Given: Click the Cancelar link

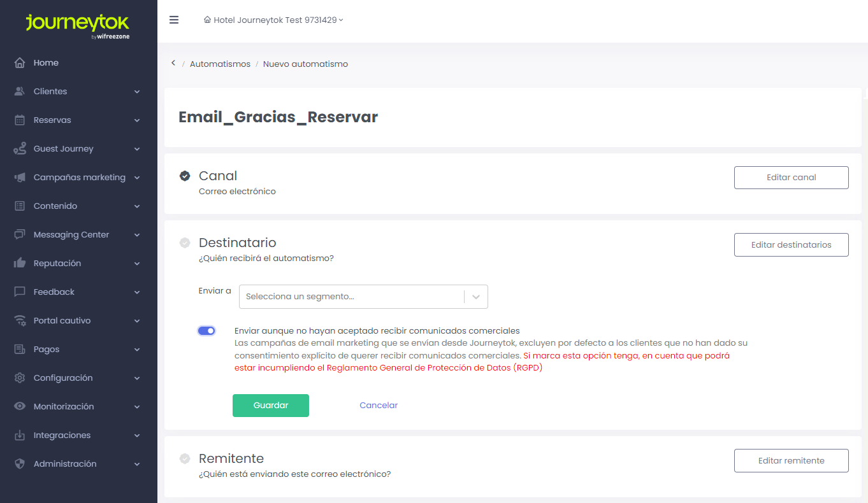Looking at the screenshot, I should pyautogui.click(x=379, y=406).
